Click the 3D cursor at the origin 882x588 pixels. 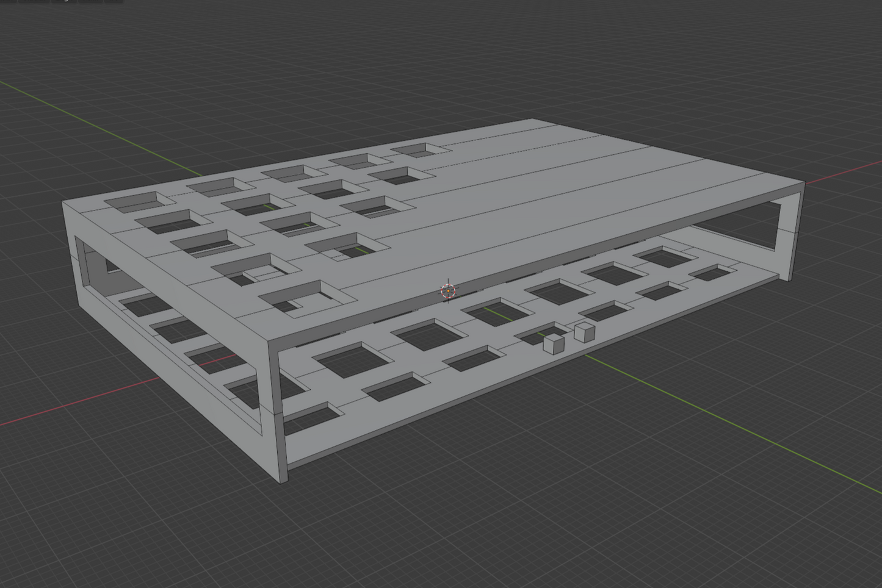click(448, 291)
